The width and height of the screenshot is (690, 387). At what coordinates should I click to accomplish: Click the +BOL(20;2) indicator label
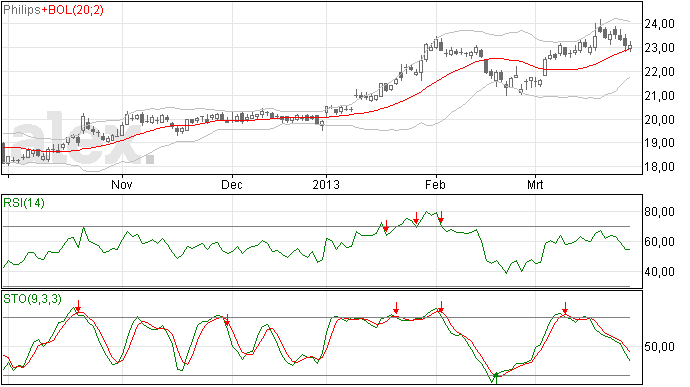pyautogui.click(x=73, y=10)
